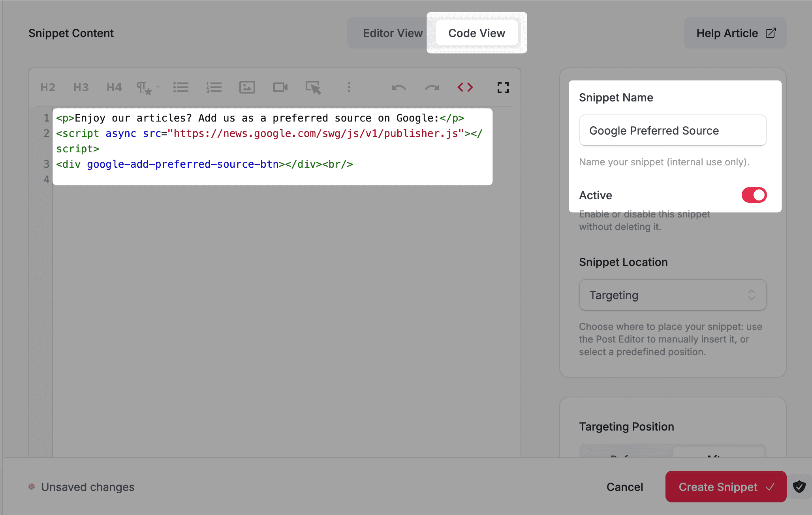This screenshot has width=812, height=515.
Task: Open the paragraph style dropdown
Action: (148, 87)
